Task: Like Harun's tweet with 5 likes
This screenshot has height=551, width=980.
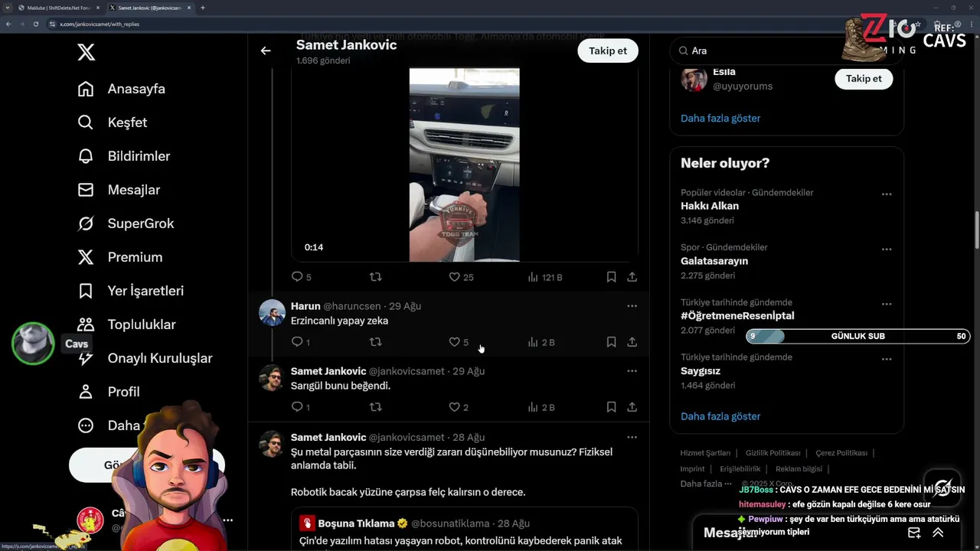Action: point(459,342)
